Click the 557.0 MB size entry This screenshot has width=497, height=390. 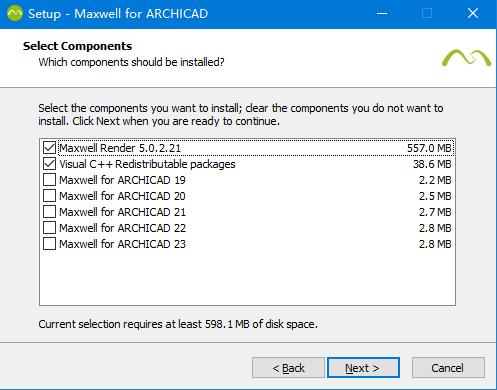(x=429, y=148)
